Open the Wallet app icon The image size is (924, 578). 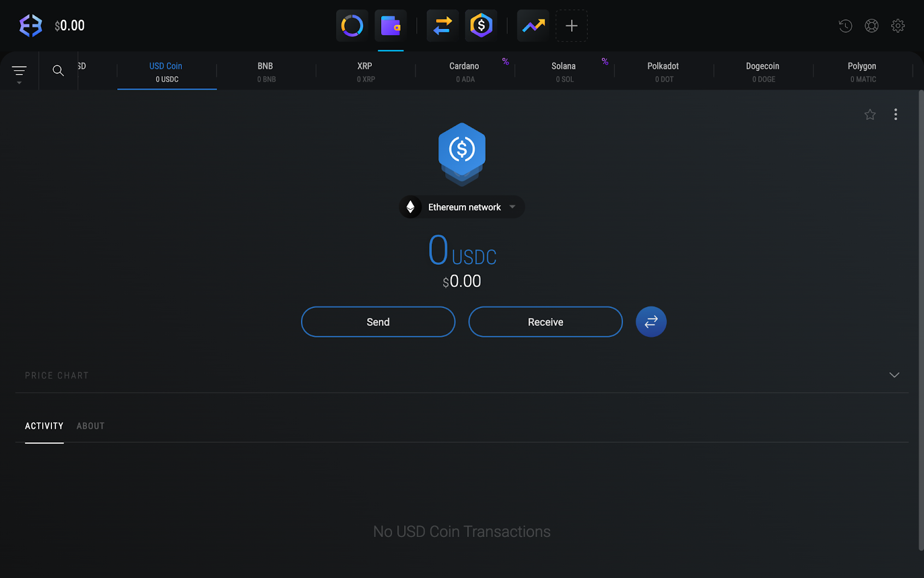[x=391, y=25]
